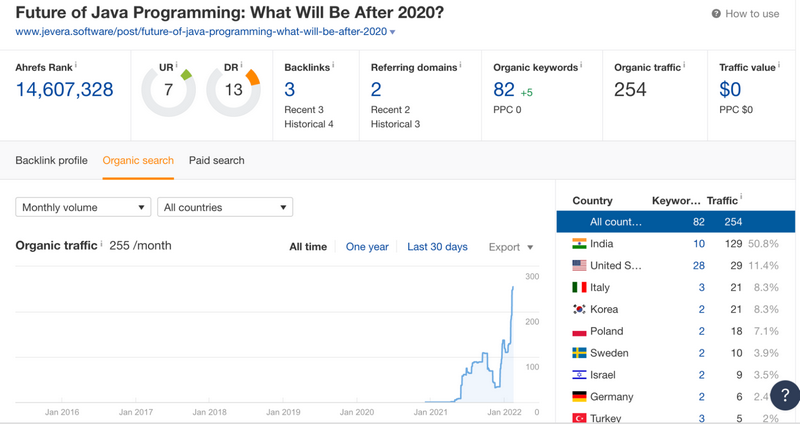
Task: Select the Last 30 days chart range
Action: pos(437,247)
